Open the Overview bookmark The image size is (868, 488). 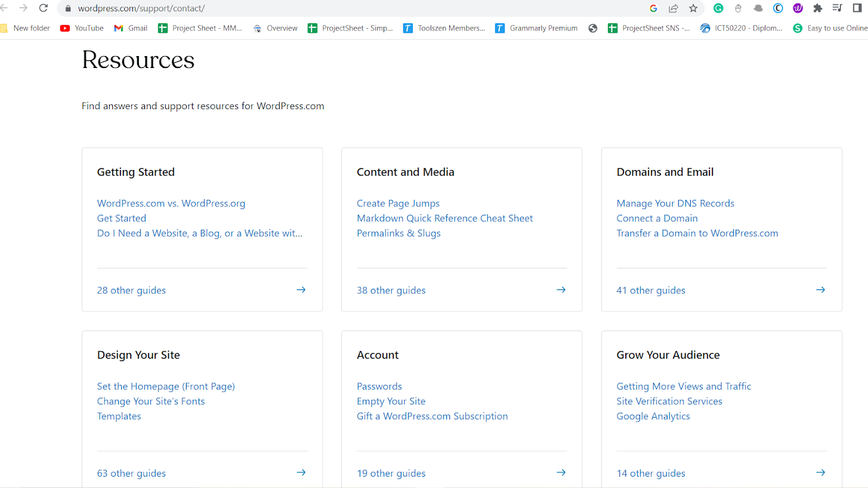[x=275, y=28]
